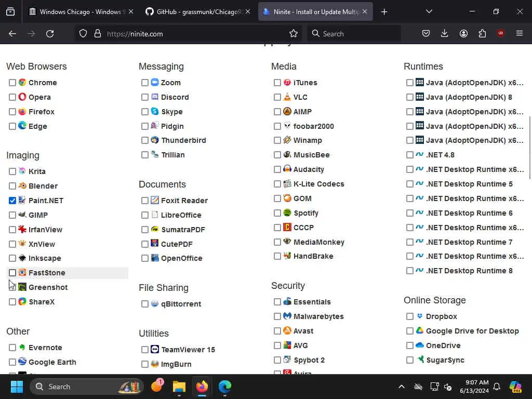Check the FastStone checkbox
The width and height of the screenshot is (532, 399).
coord(12,273)
